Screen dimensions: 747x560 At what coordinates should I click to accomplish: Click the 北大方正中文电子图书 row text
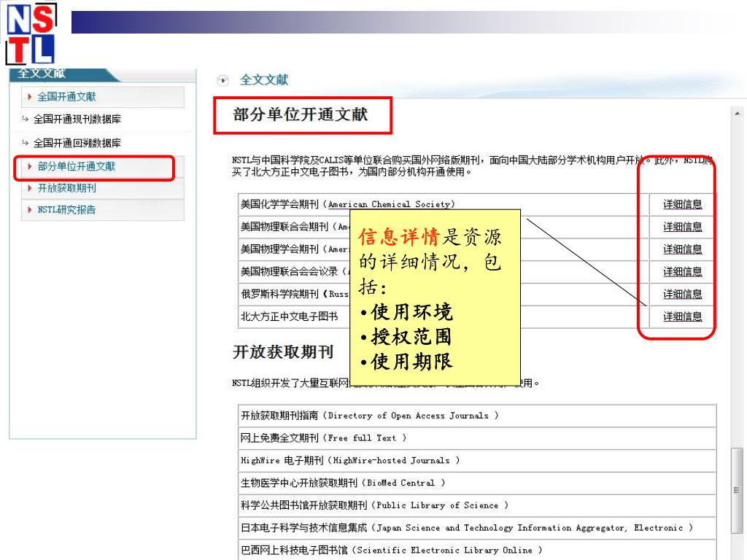coord(289,316)
